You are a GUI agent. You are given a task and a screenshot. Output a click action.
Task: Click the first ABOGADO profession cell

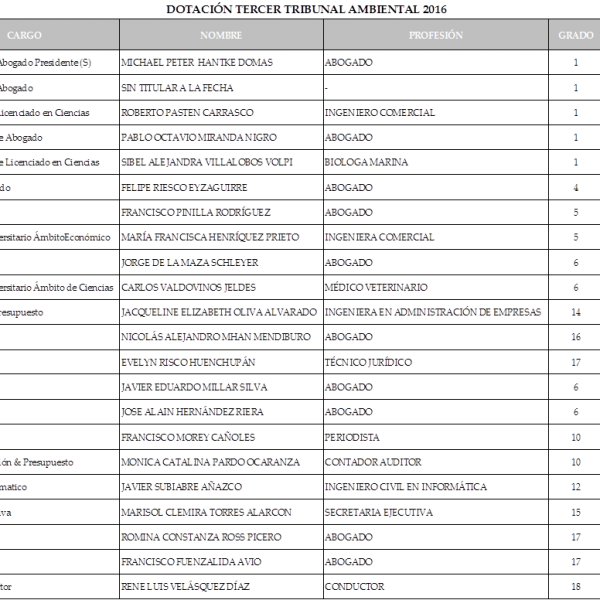tap(349, 62)
